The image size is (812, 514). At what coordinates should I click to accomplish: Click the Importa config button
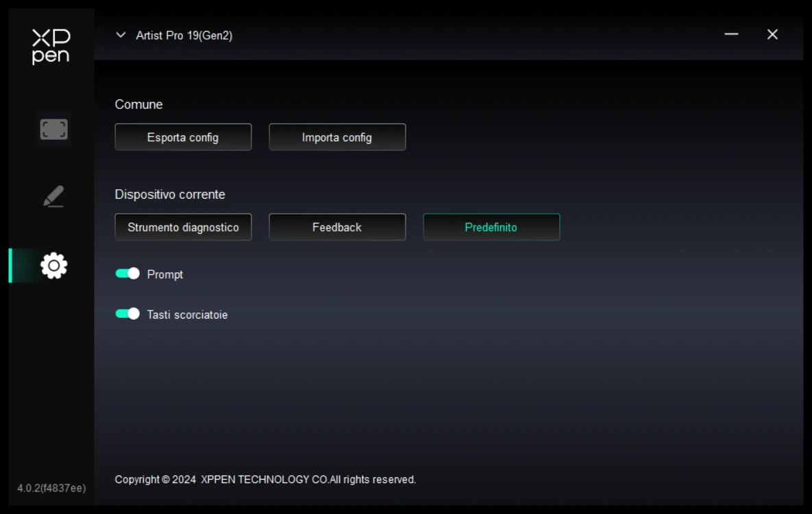[337, 137]
